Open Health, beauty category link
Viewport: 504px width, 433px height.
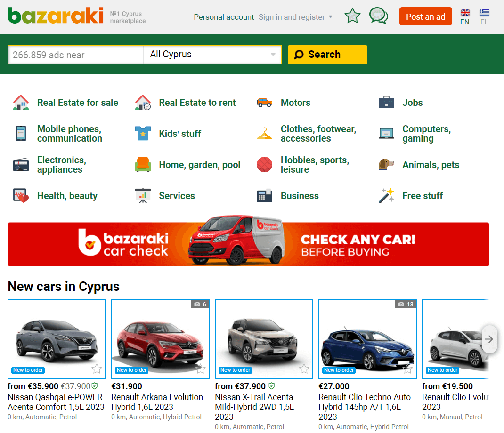67,196
